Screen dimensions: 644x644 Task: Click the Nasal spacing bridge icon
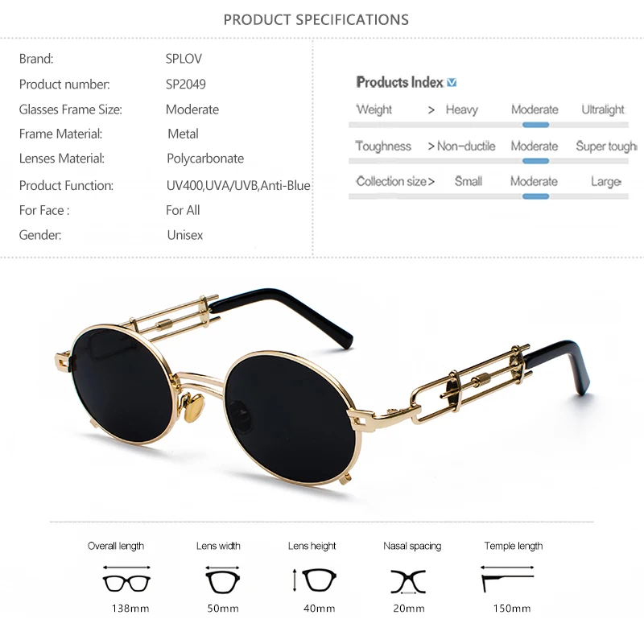pos(408,581)
